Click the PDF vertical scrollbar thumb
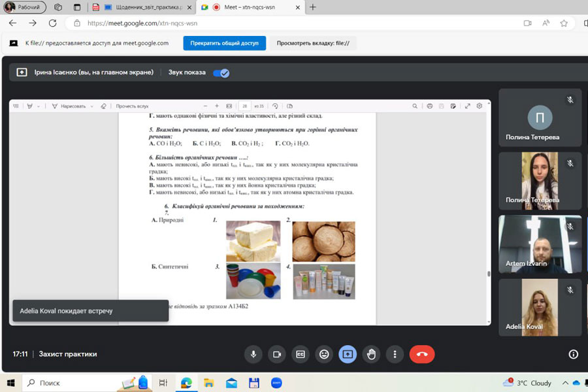Screen dimensions: 588x392 [489, 274]
